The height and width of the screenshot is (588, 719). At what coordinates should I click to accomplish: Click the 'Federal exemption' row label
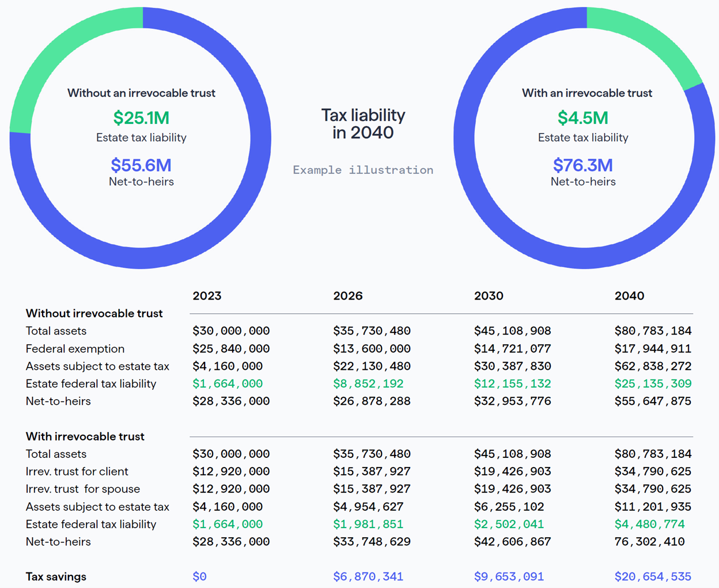(75, 349)
